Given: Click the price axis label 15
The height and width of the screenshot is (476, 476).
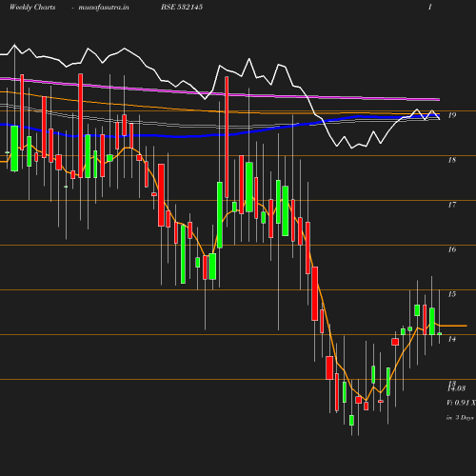Looking at the screenshot, I should point(452,294).
